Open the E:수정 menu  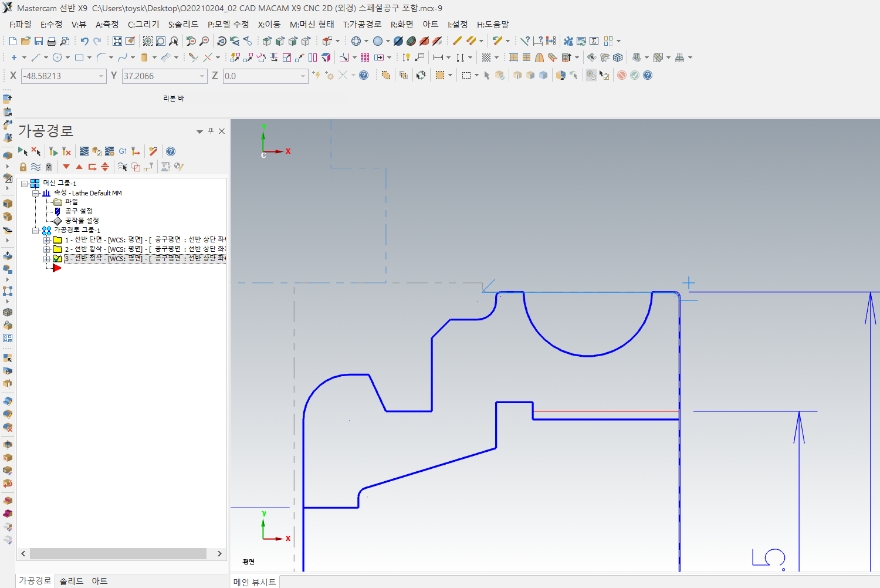[x=51, y=25]
